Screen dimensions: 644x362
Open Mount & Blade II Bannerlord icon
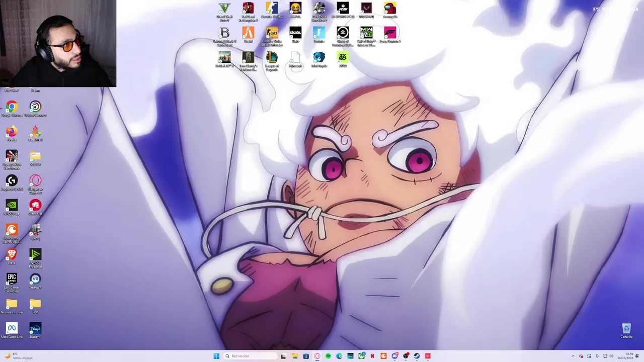pos(224,36)
